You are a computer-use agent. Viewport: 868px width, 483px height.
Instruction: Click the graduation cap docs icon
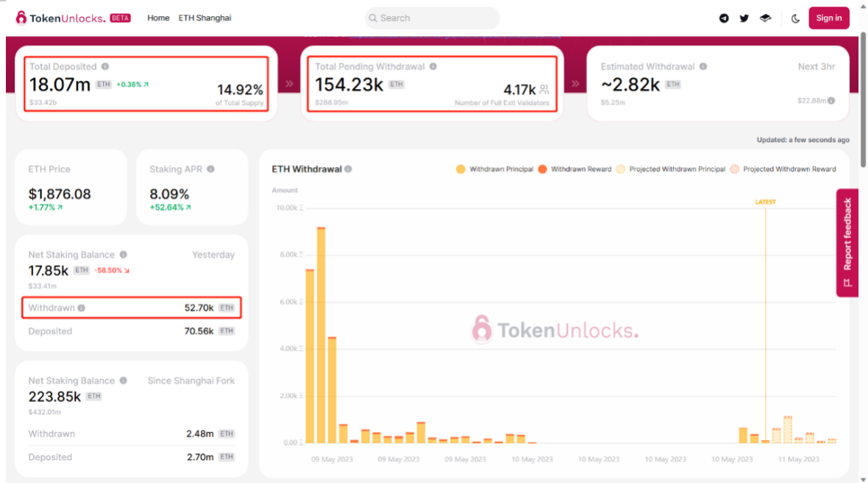[x=765, y=18]
